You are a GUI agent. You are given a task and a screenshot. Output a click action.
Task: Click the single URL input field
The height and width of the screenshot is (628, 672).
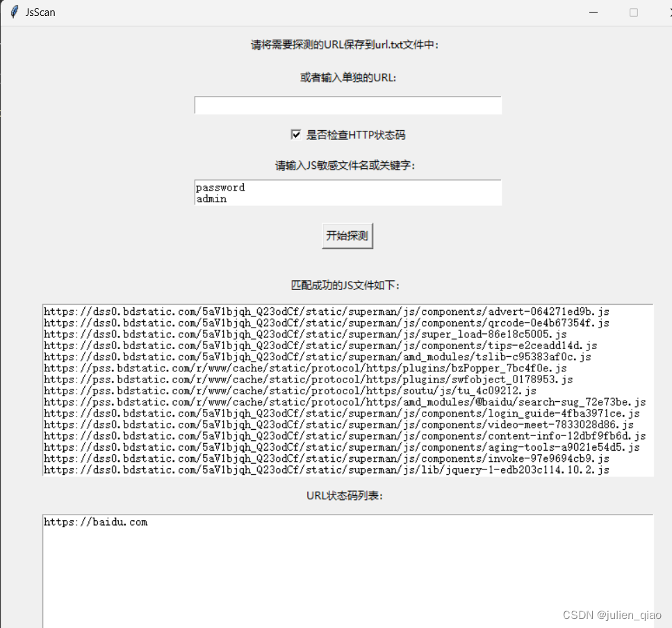coord(347,105)
